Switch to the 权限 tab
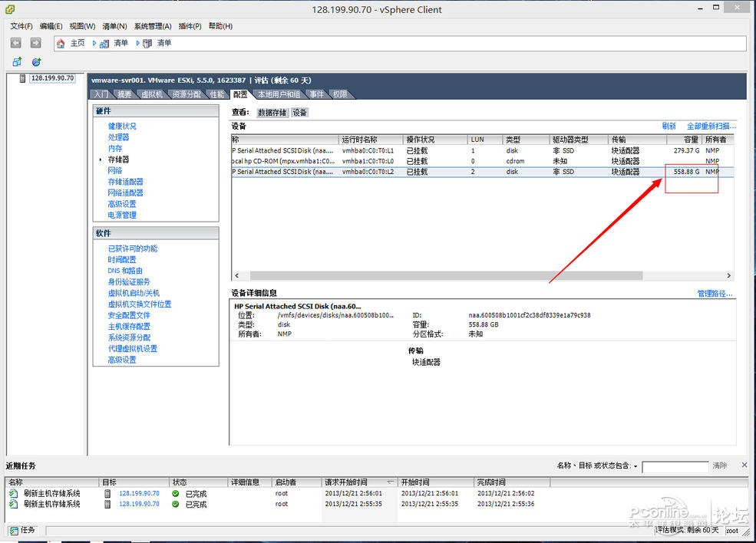 point(340,94)
